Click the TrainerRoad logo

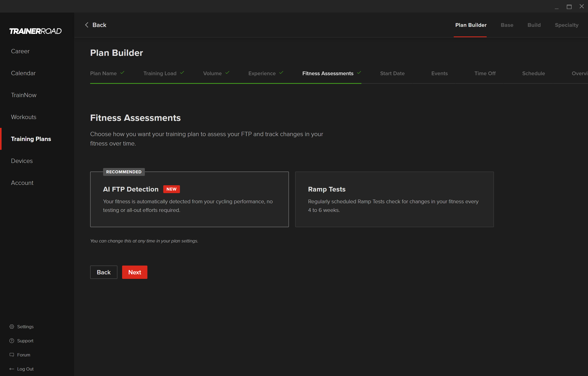(x=35, y=31)
